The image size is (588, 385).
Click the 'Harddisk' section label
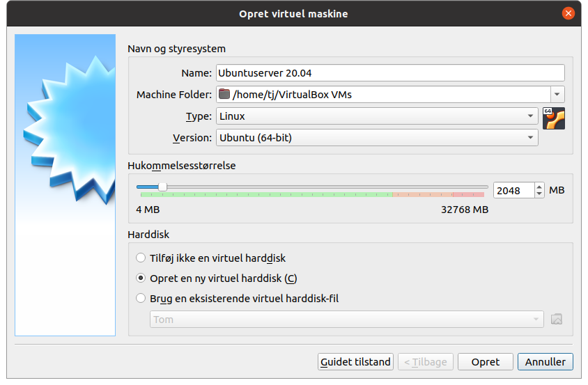tap(148, 235)
